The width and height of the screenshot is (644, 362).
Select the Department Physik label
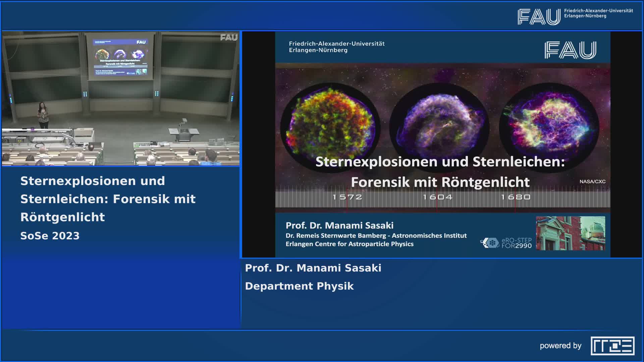299,286
